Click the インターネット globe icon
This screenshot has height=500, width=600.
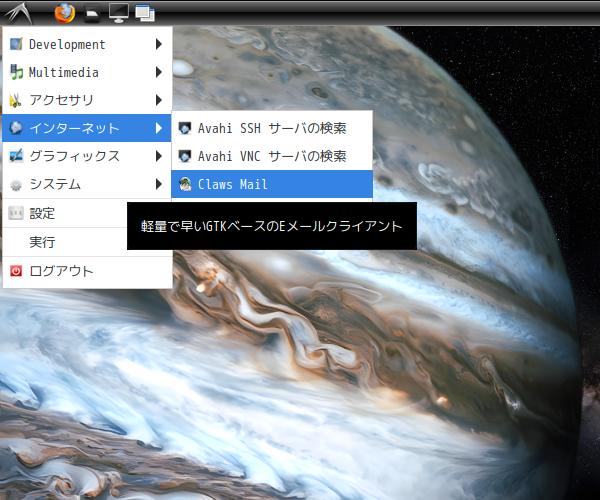point(16,128)
